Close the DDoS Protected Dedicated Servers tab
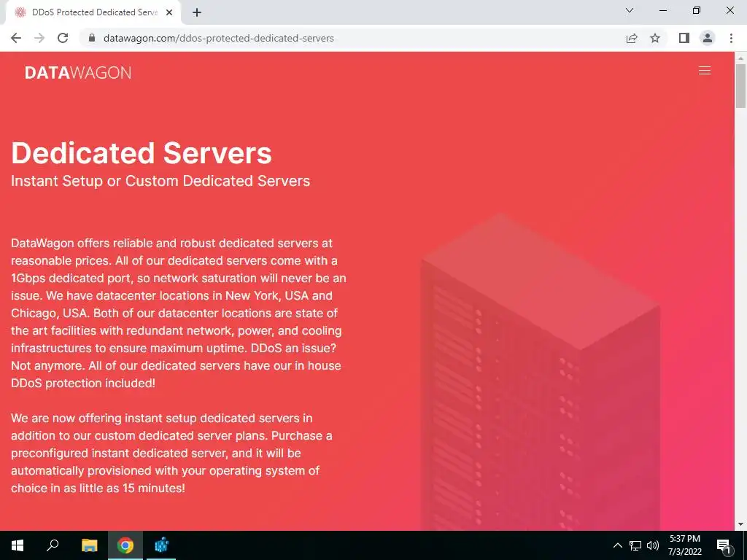The image size is (747, 560). click(169, 13)
